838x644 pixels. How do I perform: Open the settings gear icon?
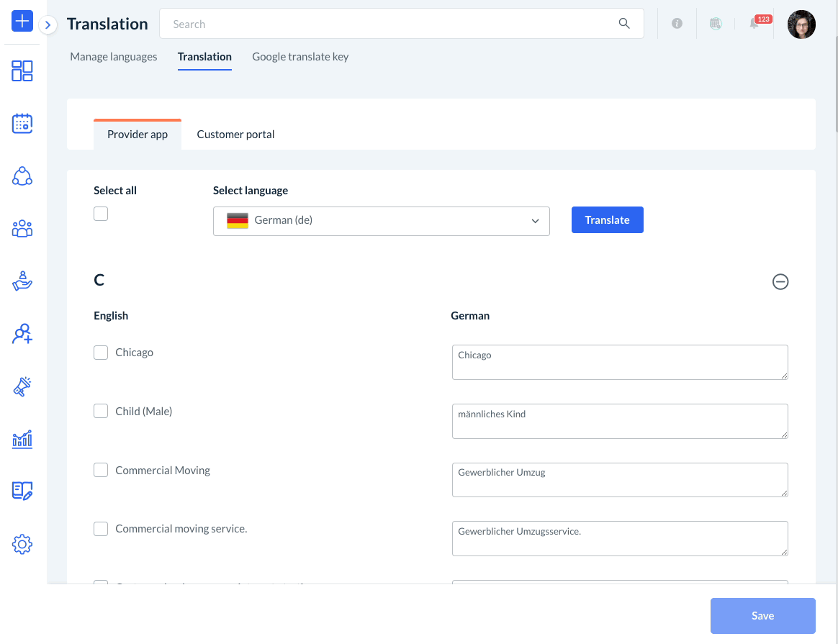(x=22, y=544)
